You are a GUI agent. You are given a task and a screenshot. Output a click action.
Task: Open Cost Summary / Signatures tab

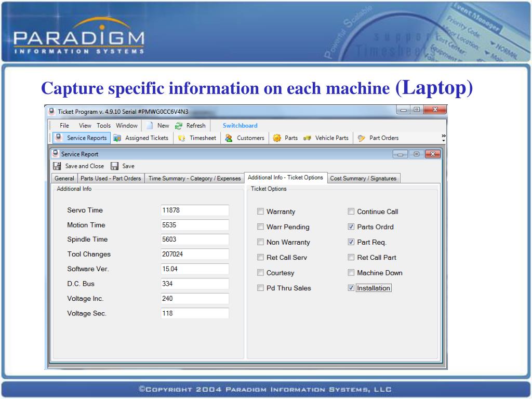coord(363,179)
